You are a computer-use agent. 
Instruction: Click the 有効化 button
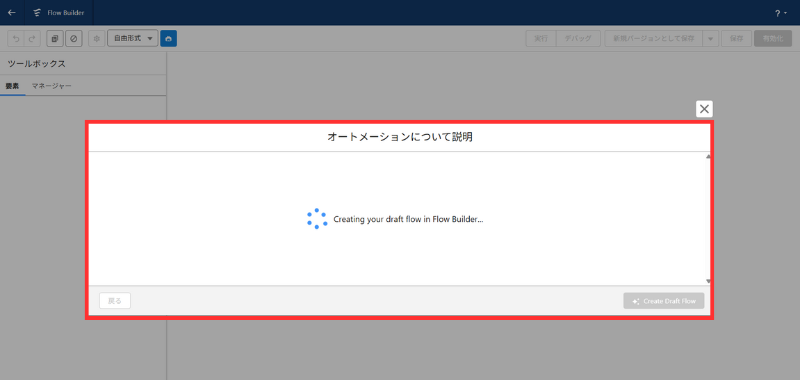(773, 39)
